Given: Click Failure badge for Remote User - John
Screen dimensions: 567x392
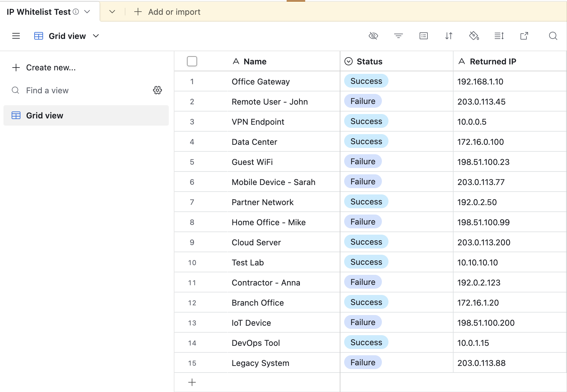Looking at the screenshot, I should coord(363,101).
